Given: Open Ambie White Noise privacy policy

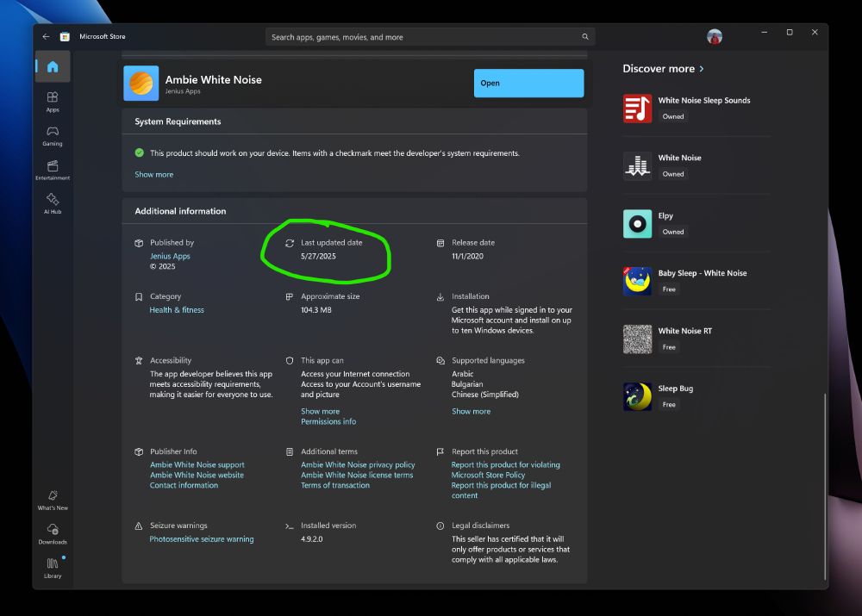Looking at the screenshot, I should click(x=358, y=465).
